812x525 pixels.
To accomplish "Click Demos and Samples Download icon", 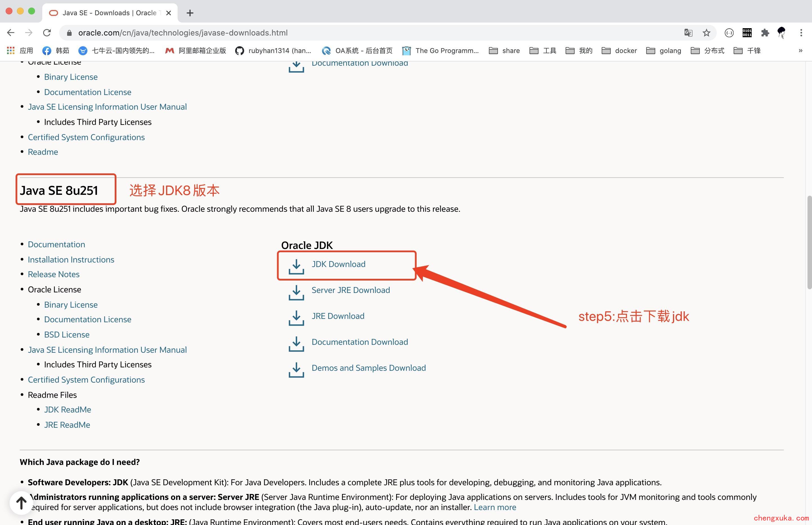I will click(x=296, y=370).
